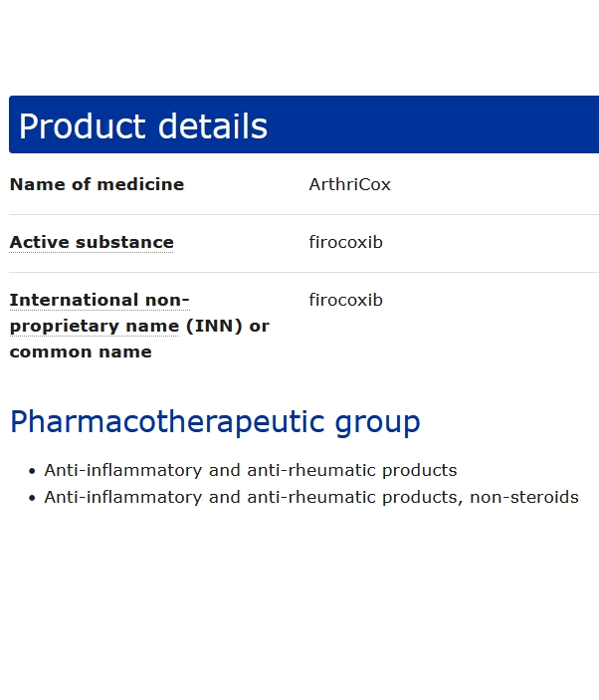
Task: Click the word 'Pharmacotherapeutic' in the heading
Action: (x=167, y=422)
